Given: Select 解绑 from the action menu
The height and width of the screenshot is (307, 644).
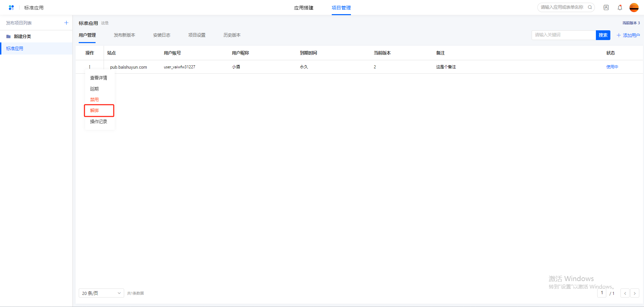Looking at the screenshot, I should [x=95, y=110].
